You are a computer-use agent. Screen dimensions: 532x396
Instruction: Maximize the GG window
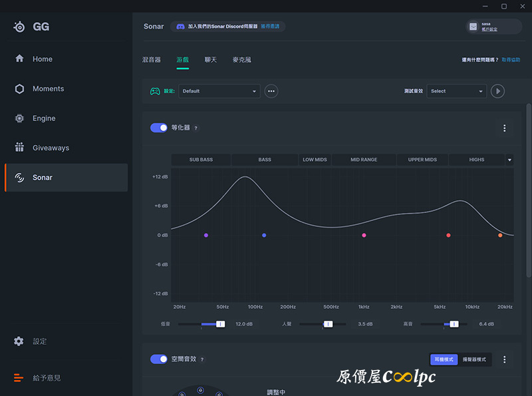click(504, 6)
